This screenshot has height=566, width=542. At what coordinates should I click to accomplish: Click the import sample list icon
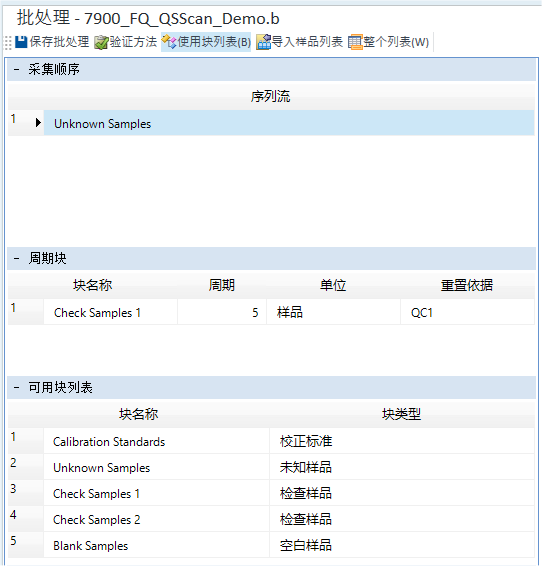point(263,42)
